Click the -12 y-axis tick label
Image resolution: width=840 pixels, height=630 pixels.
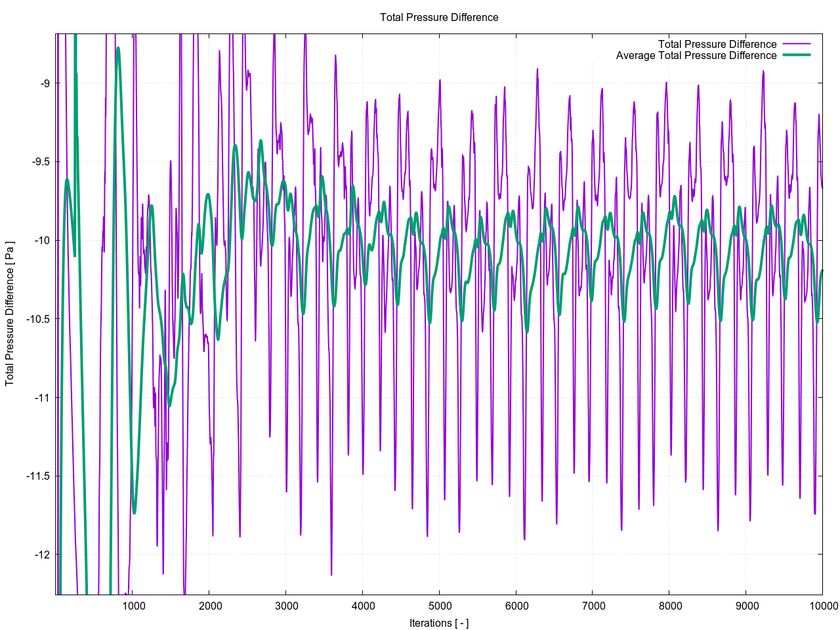tap(42, 555)
